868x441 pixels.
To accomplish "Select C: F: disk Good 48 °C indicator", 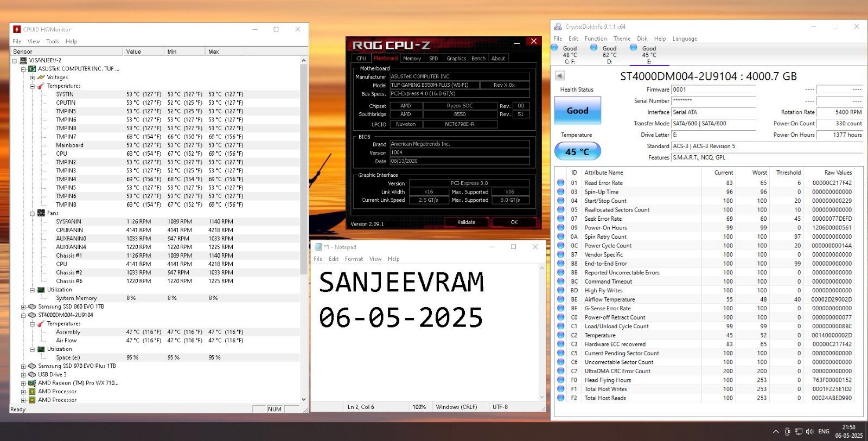I will 565,54.
